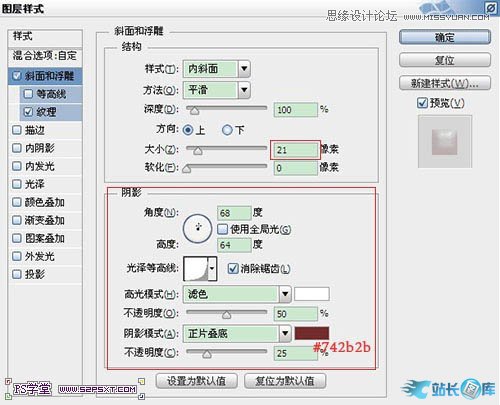
Task: Click the 深度 value field showing 100
Action: (296, 110)
